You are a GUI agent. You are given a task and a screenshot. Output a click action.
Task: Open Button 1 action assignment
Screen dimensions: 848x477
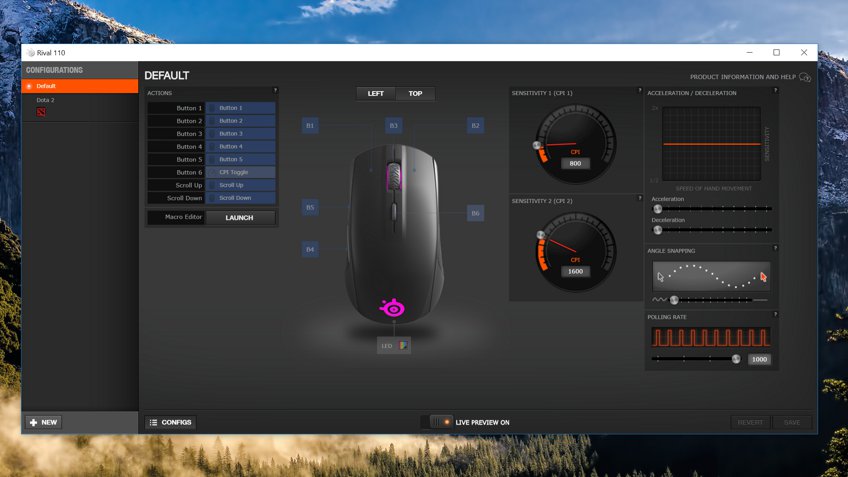tap(241, 108)
